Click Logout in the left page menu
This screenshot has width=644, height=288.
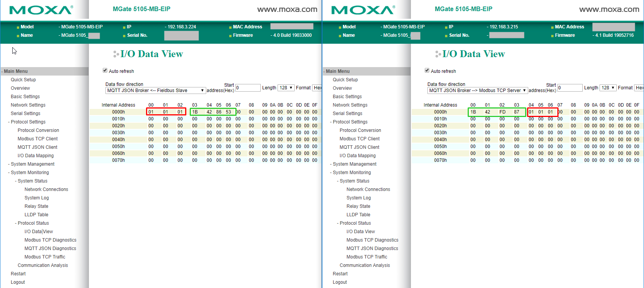(18, 282)
